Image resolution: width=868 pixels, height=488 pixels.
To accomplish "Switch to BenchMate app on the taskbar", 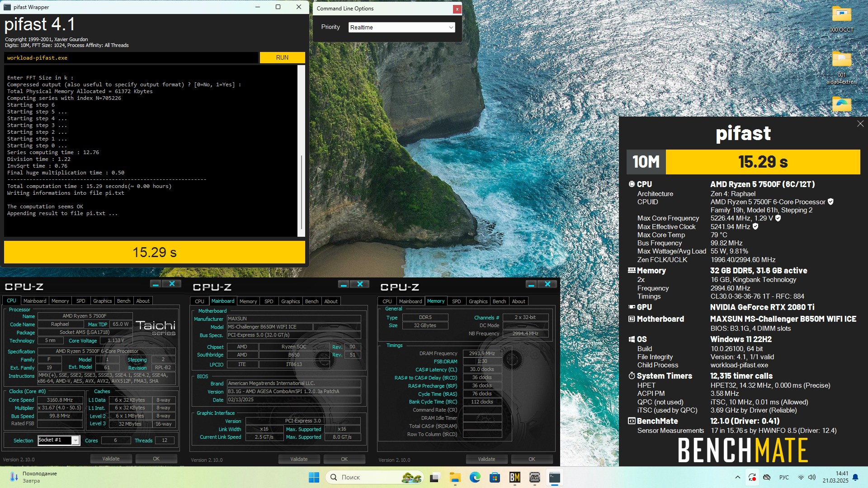I will 514,477.
